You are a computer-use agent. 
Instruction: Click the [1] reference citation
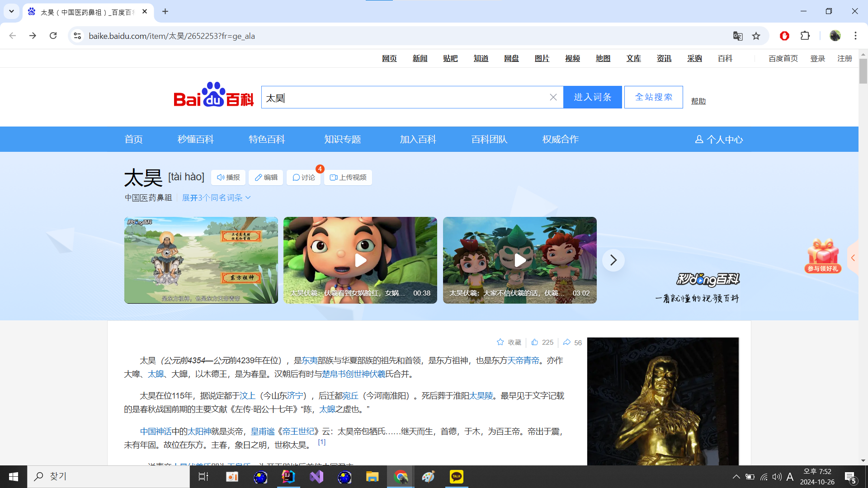click(322, 442)
